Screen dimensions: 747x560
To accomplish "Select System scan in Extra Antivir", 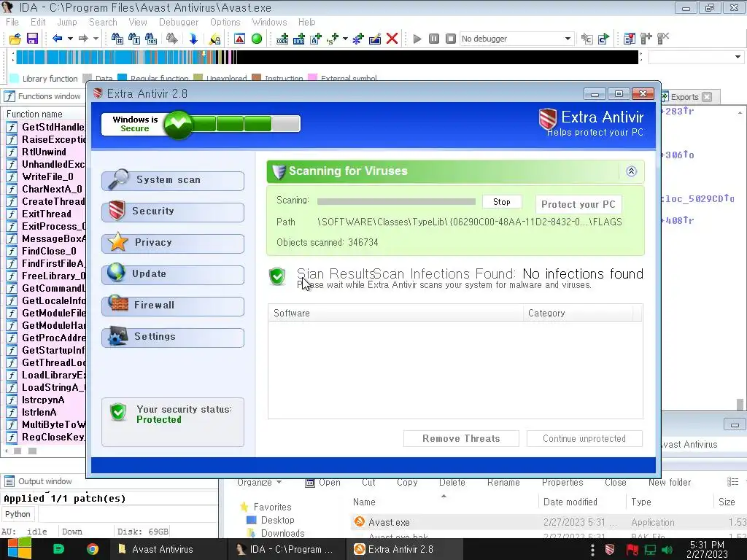I will click(173, 180).
